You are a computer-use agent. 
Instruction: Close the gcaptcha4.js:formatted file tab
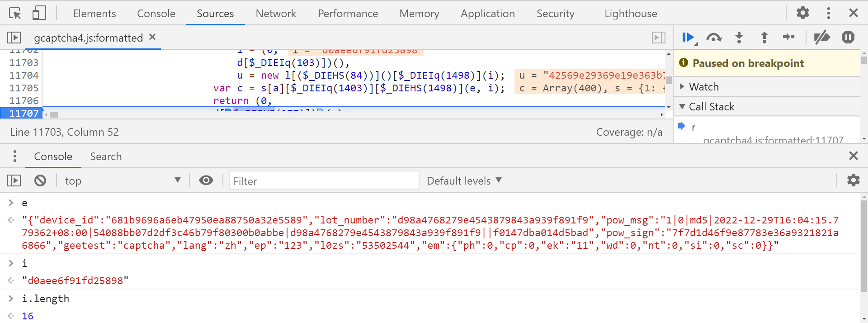[x=152, y=37]
